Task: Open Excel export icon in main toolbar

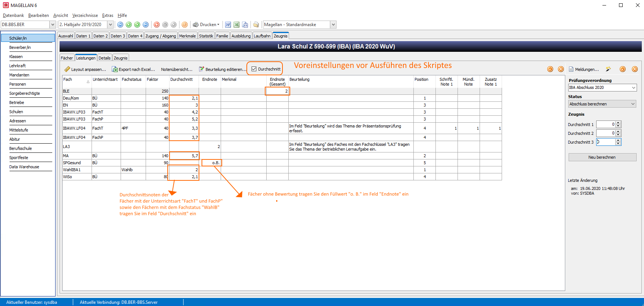Action: (x=236, y=25)
